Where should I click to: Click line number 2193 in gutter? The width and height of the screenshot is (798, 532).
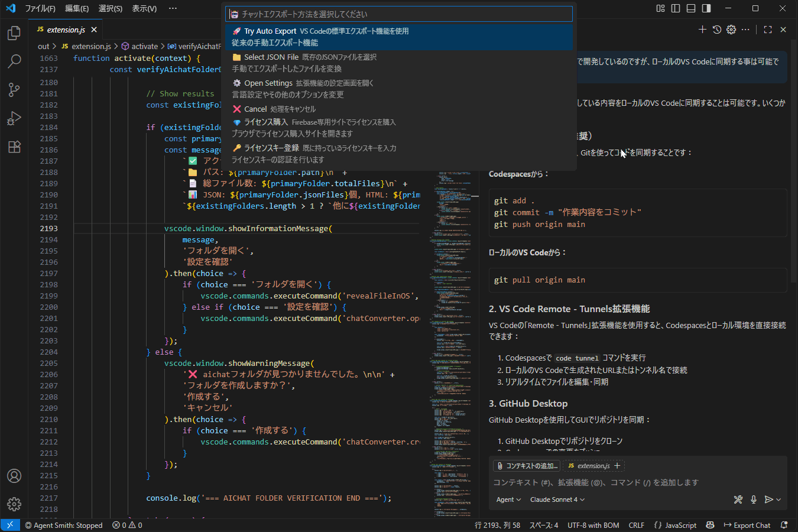[48, 228]
